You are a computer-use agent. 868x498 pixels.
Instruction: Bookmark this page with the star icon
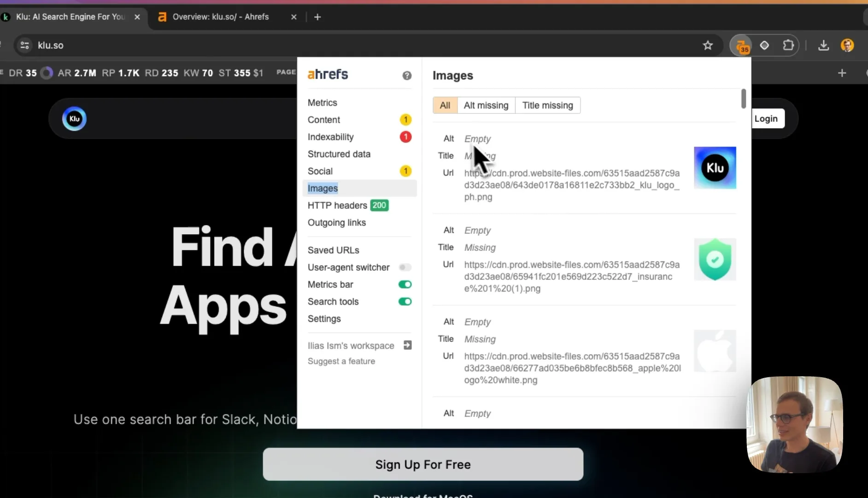click(708, 45)
